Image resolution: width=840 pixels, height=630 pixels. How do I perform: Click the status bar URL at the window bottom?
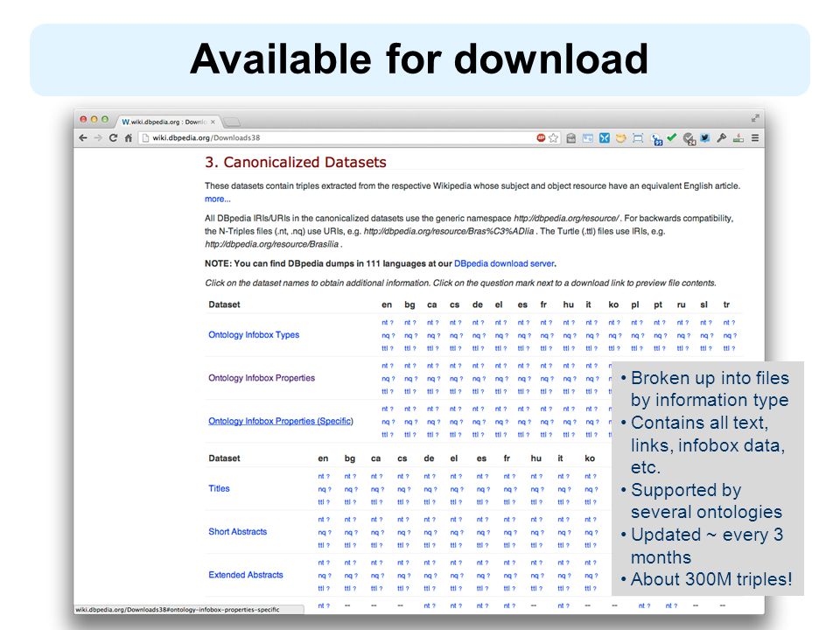pos(178,610)
